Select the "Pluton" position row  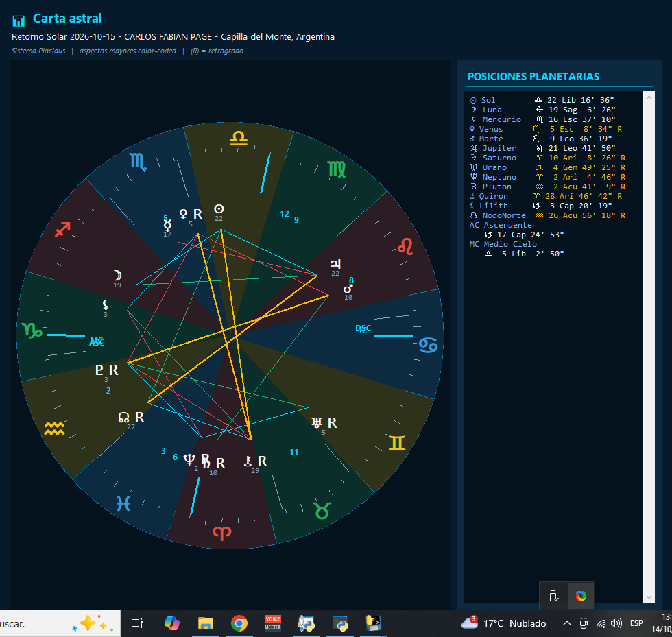click(x=547, y=187)
